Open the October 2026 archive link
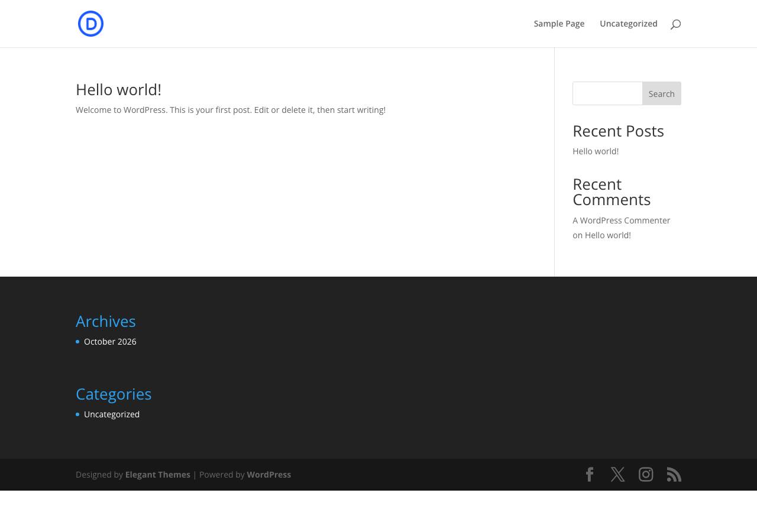Viewport: 757px width, 532px height. [x=110, y=342]
